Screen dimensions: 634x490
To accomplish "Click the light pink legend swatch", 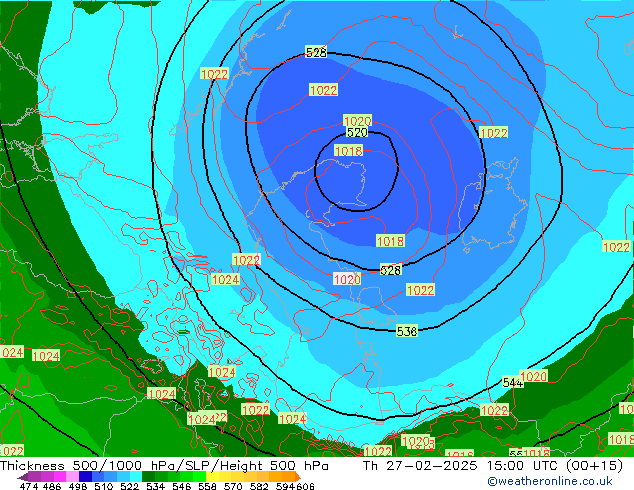I will [x=72, y=477].
